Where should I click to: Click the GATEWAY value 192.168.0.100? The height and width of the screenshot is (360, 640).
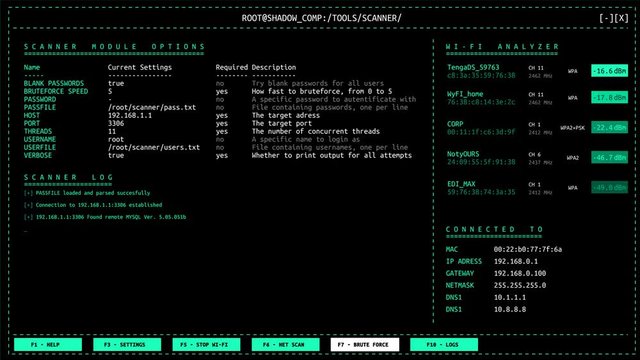(x=520, y=273)
